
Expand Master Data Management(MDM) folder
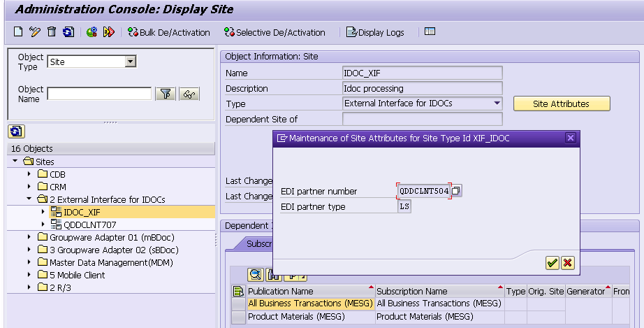(29, 262)
